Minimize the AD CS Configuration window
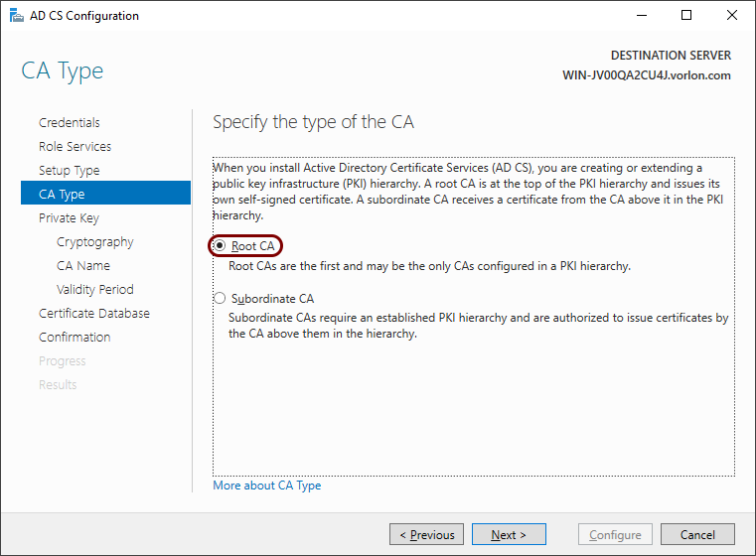 (x=642, y=16)
